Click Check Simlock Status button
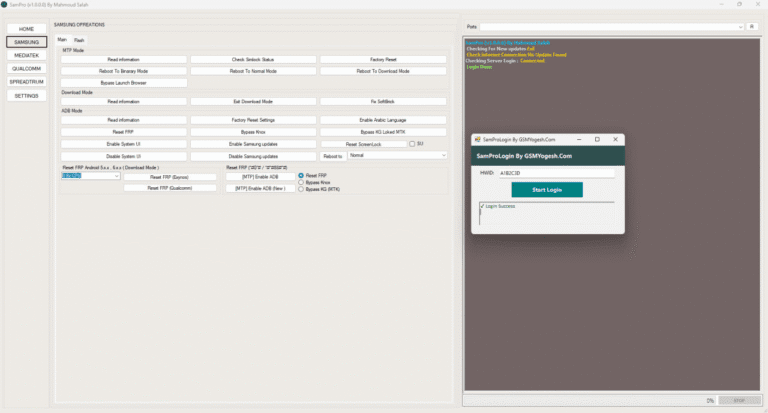 252,60
